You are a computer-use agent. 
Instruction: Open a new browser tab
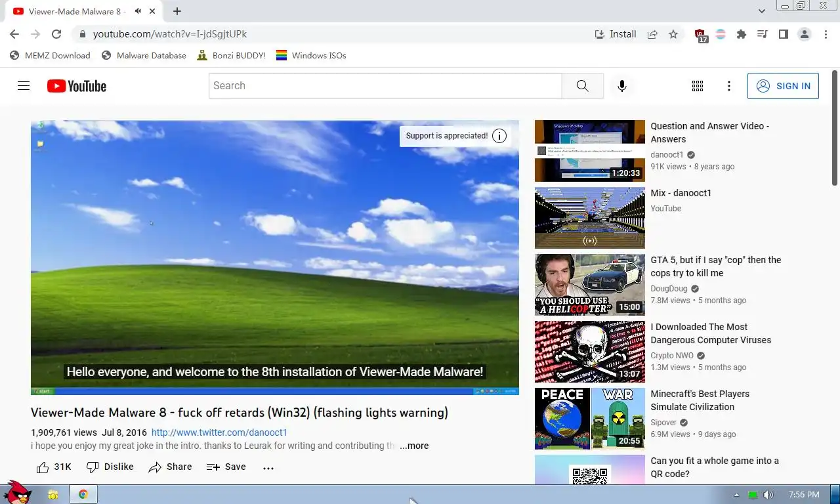[x=177, y=11]
